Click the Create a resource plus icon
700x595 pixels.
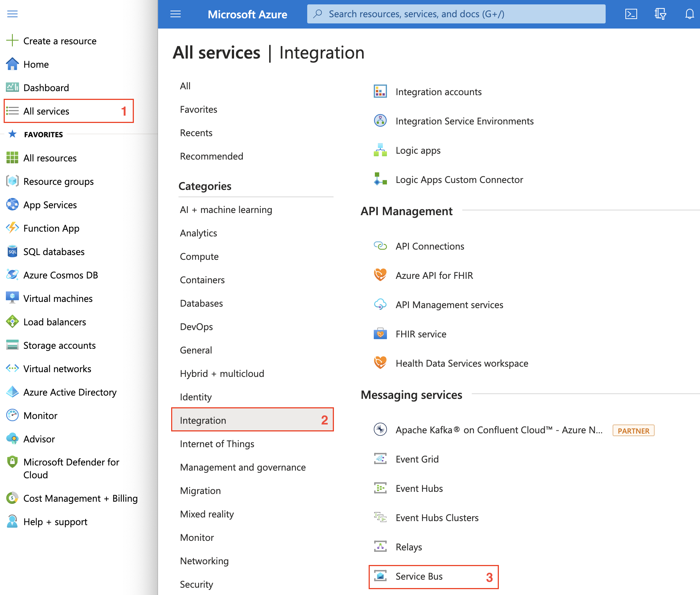(x=12, y=41)
